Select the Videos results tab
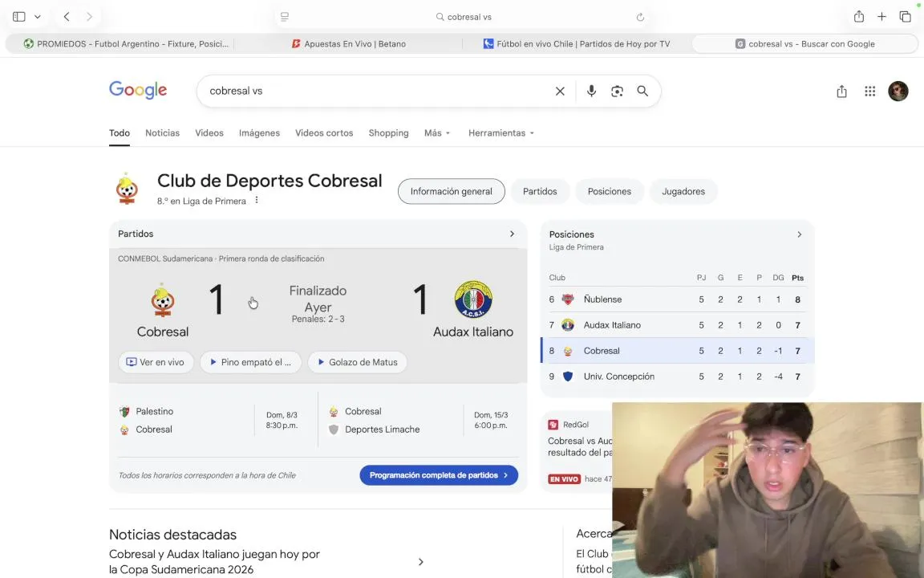This screenshot has height=578, width=924. pos(209,132)
